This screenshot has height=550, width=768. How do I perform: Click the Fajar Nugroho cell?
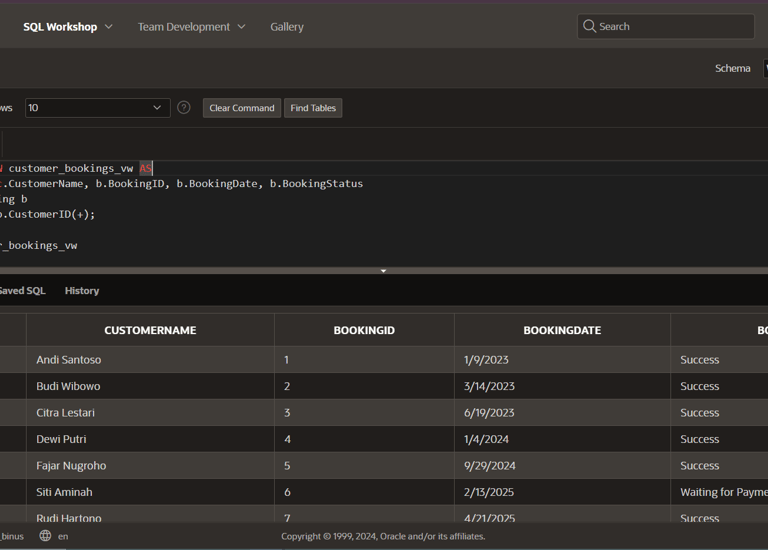click(x=150, y=466)
